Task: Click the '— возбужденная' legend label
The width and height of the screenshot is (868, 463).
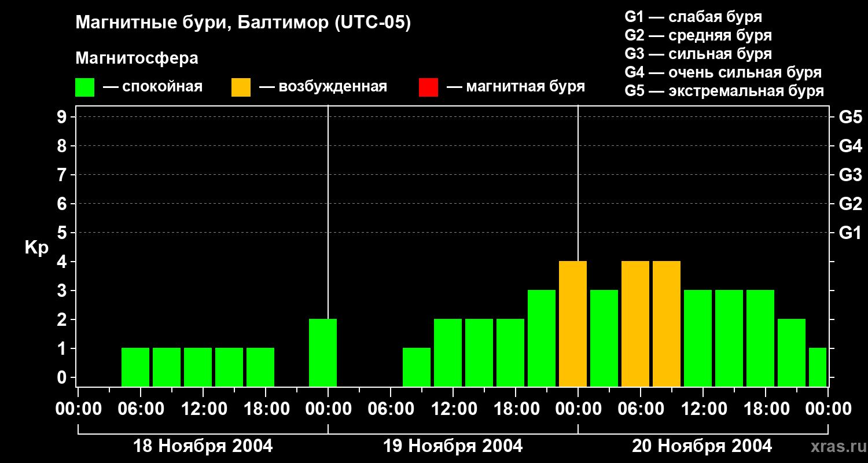Action: click(323, 87)
